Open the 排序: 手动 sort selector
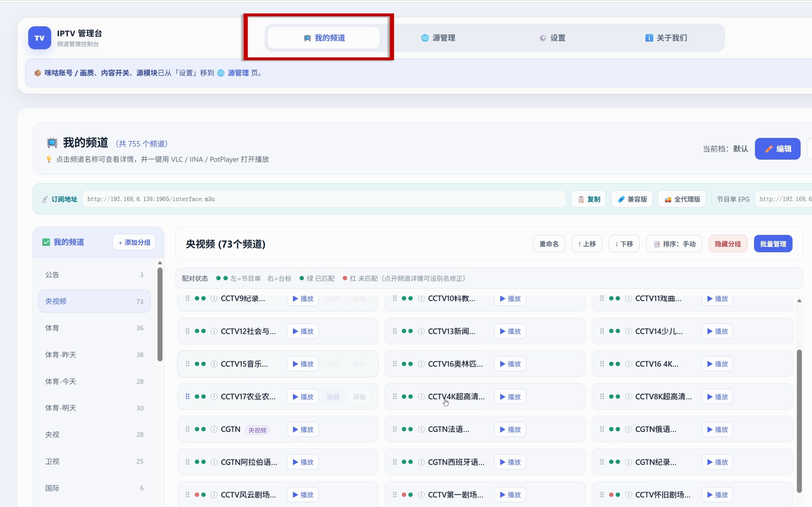 click(x=674, y=244)
